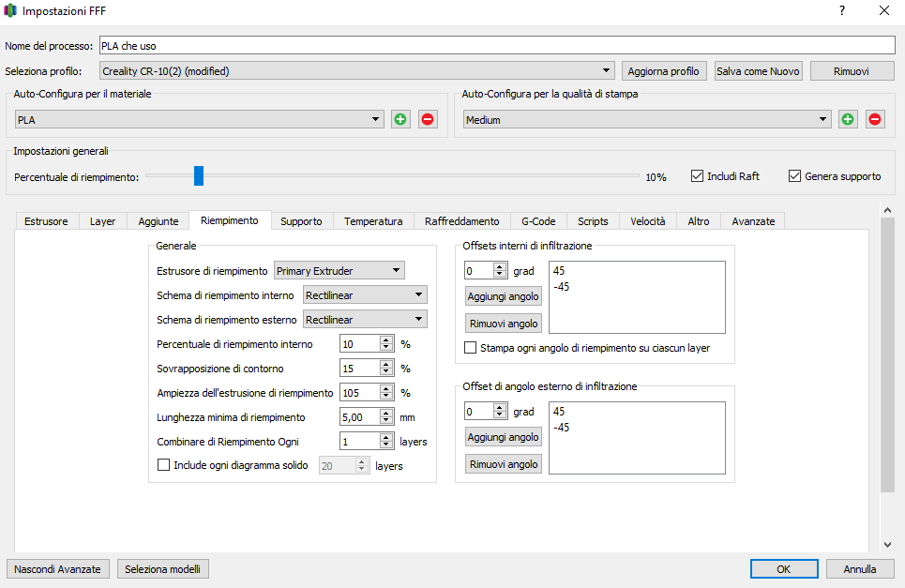Expand Estrusore di riempimento dropdown
Image resolution: width=905 pixels, height=588 pixels.
pos(339,271)
